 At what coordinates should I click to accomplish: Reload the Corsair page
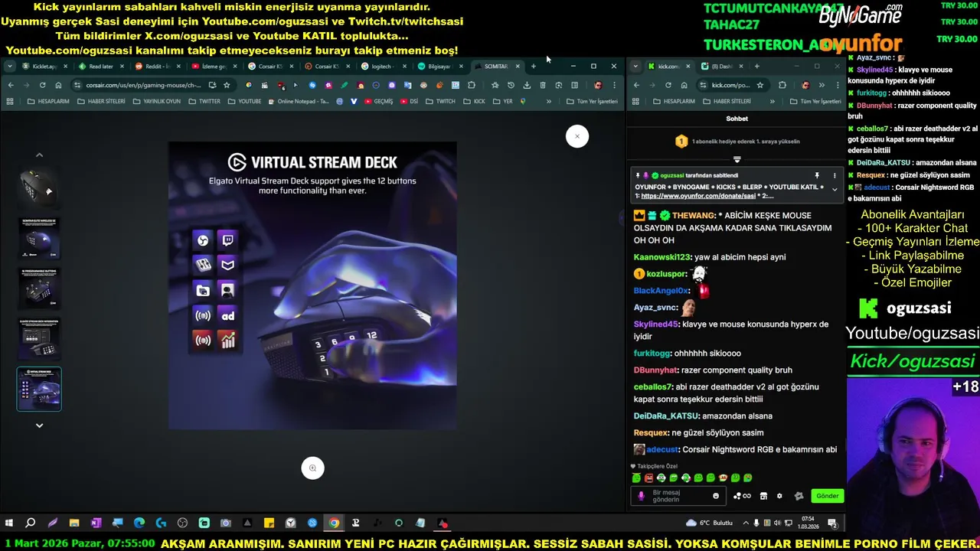pyautogui.click(x=42, y=85)
